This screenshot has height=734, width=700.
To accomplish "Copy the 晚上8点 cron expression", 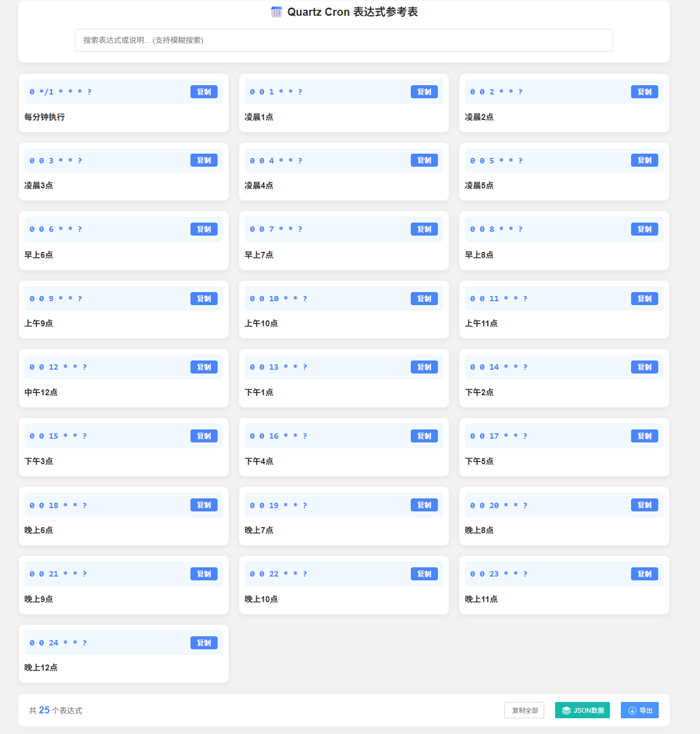I will [x=645, y=505].
